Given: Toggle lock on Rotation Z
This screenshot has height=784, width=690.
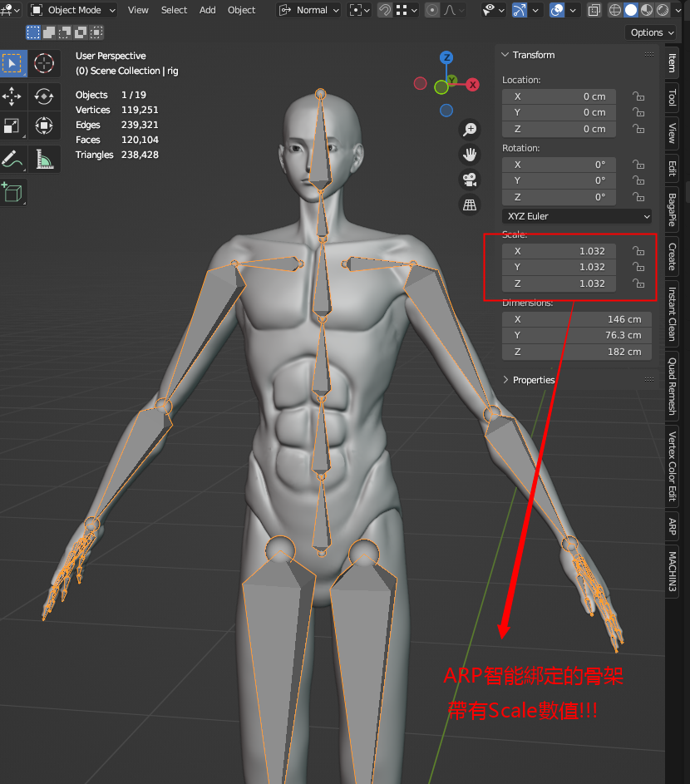Looking at the screenshot, I should click(x=638, y=197).
